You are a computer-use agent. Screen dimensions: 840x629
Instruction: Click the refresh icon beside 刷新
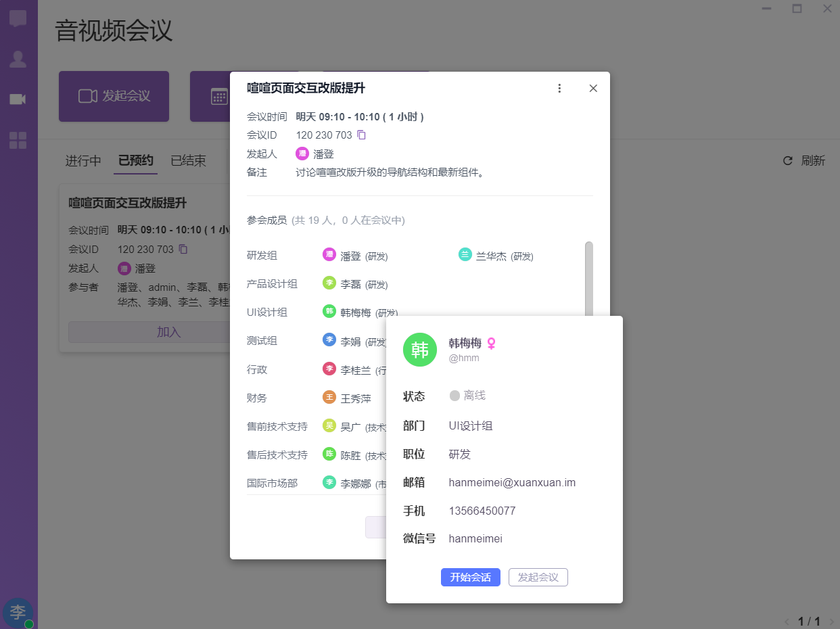click(787, 161)
